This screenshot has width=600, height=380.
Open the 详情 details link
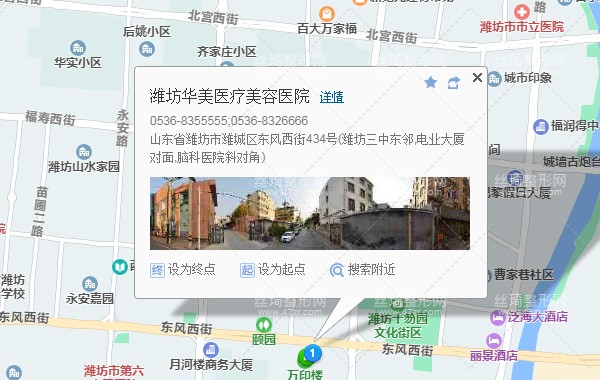331,97
